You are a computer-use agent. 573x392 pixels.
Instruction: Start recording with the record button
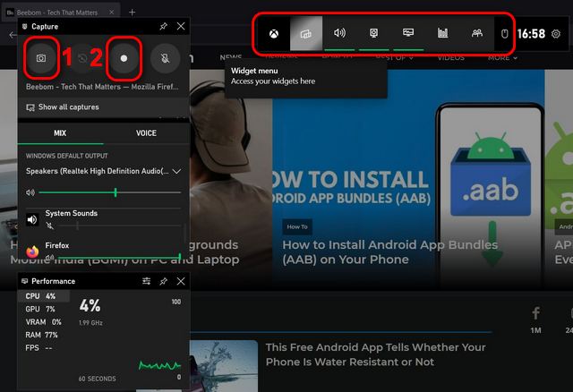click(x=124, y=58)
